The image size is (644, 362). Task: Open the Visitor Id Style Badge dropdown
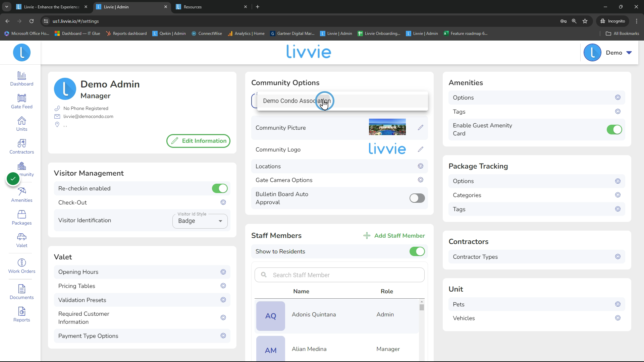pyautogui.click(x=200, y=221)
